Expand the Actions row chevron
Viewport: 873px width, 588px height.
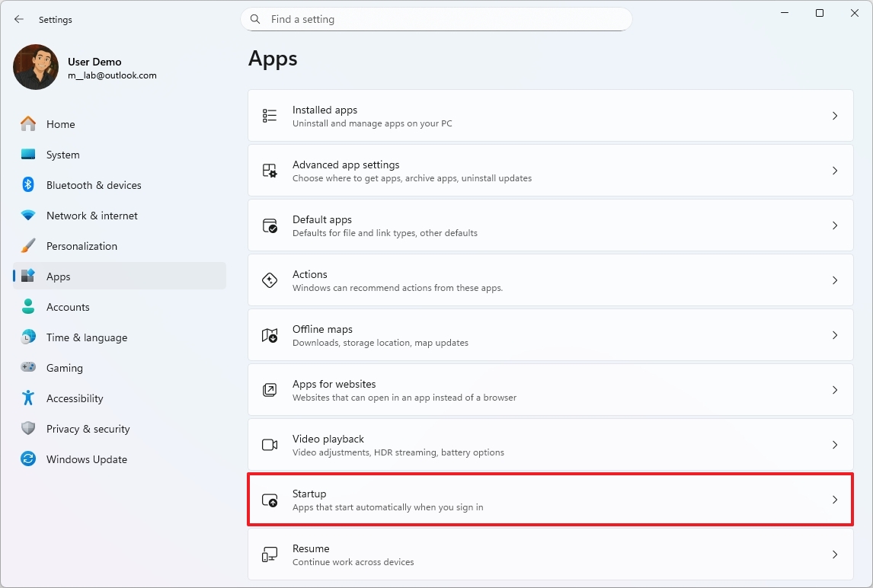(x=835, y=280)
